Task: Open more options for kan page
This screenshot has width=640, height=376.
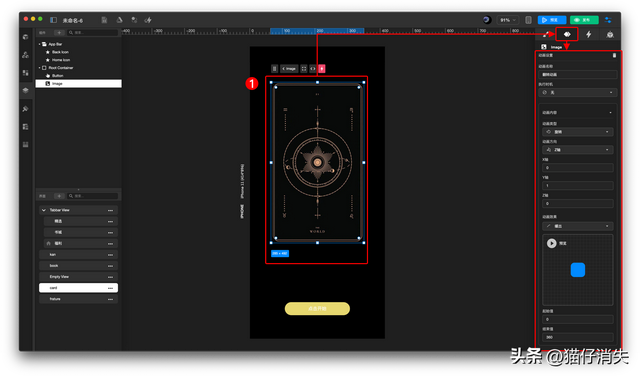Action: (110, 255)
